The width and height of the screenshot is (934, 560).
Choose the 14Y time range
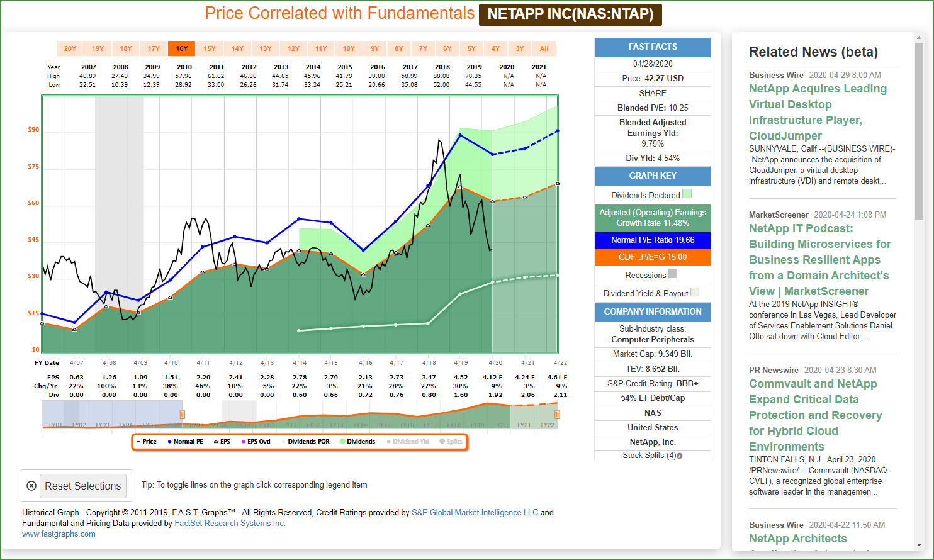(x=237, y=48)
